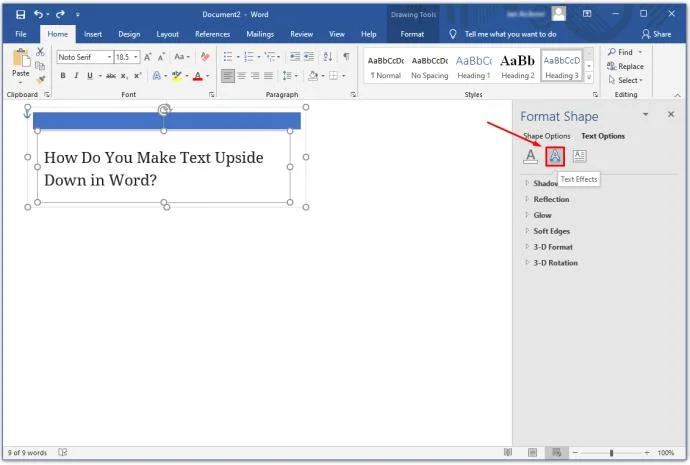This screenshot has width=690, height=465.
Task: Toggle underline formatting
Action: [90, 76]
